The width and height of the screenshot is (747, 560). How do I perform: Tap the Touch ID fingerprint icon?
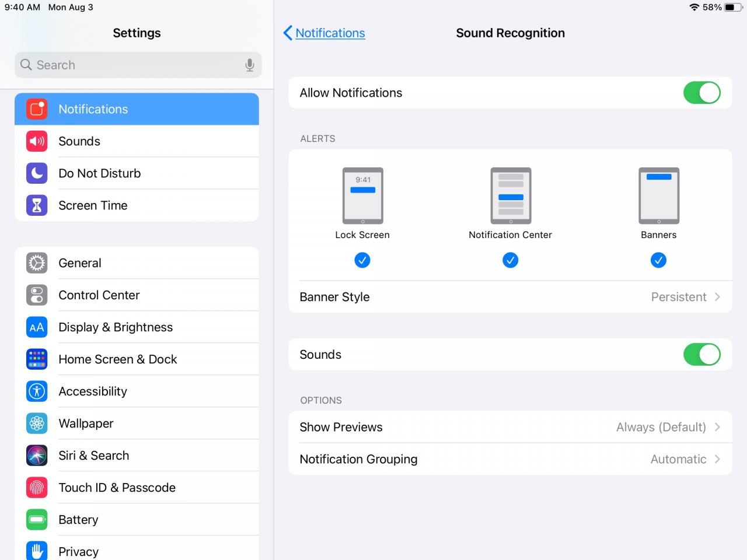coord(37,488)
